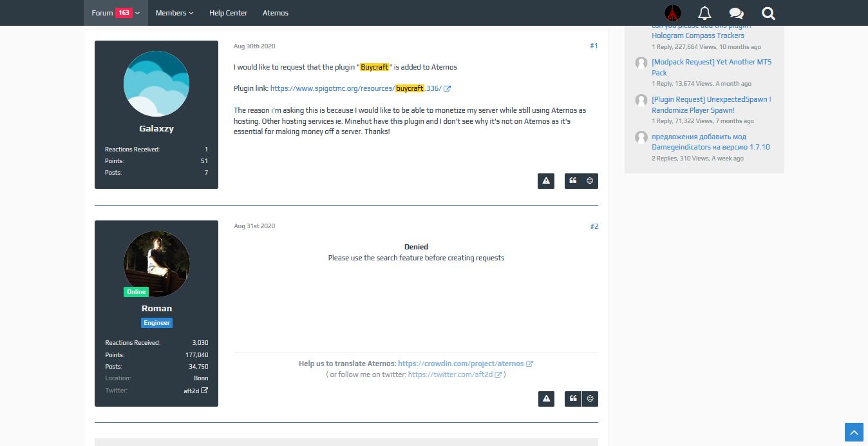Image resolution: width=868 pixels, height=446 pixels.
Task: Click Roman's Posts count 34,750
Action: point(198,367)
